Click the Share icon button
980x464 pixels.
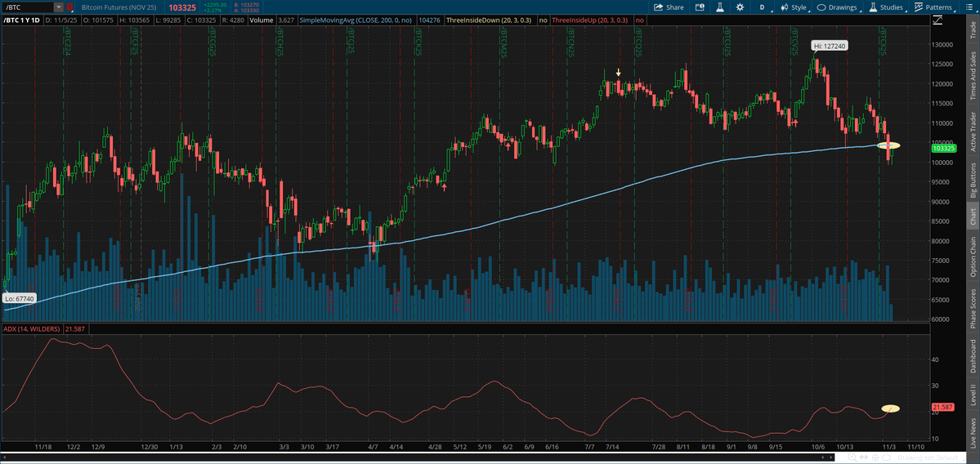point(668,7)
